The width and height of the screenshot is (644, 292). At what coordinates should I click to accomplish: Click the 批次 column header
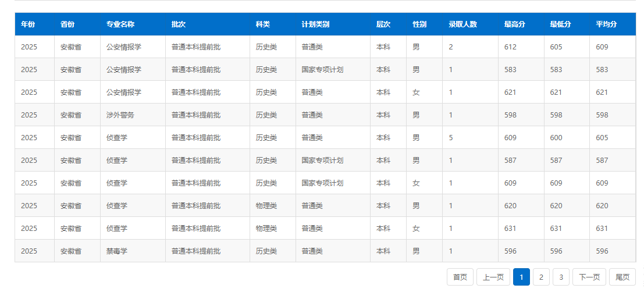[179, 24]
